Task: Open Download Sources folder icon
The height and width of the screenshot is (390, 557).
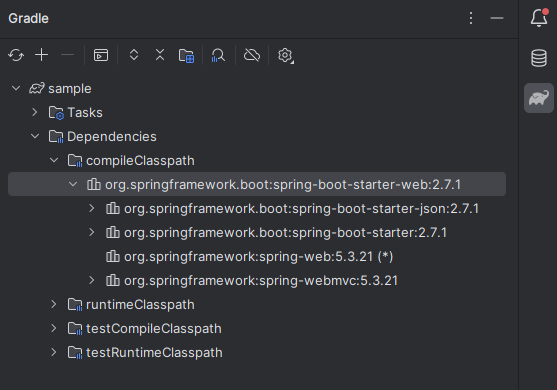Action: [x=186, y=56]
